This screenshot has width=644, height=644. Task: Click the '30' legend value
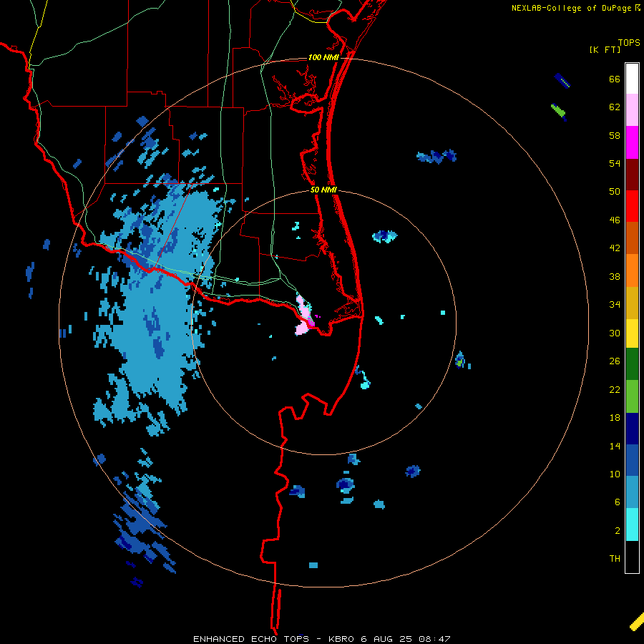pos(615,333)
